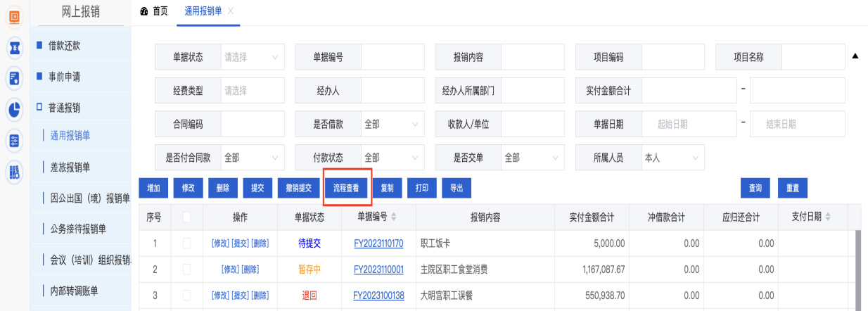The image size is (868, 311).
Task: Open document link FY2023110170
Action: click(x=378, y=243)
